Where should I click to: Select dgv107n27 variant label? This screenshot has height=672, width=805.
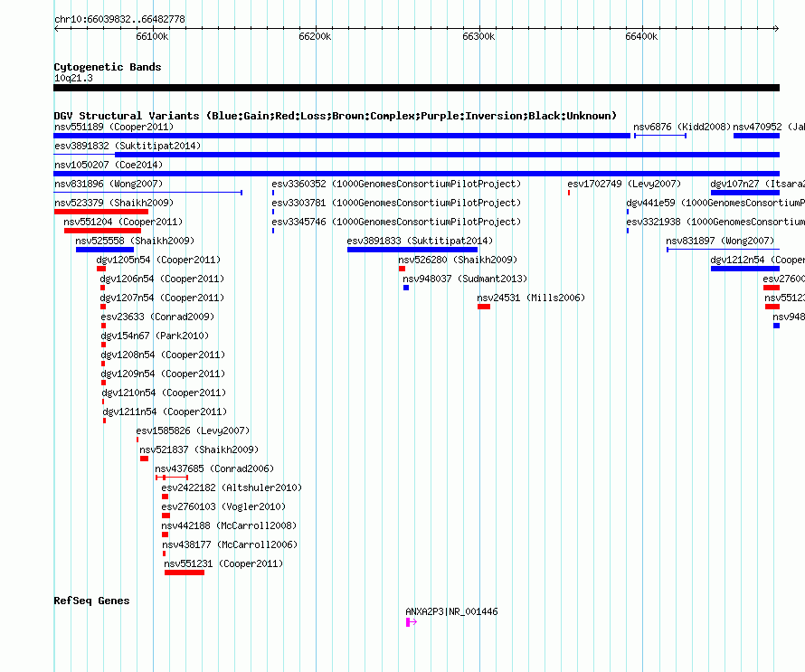click(x=757, y=184)
